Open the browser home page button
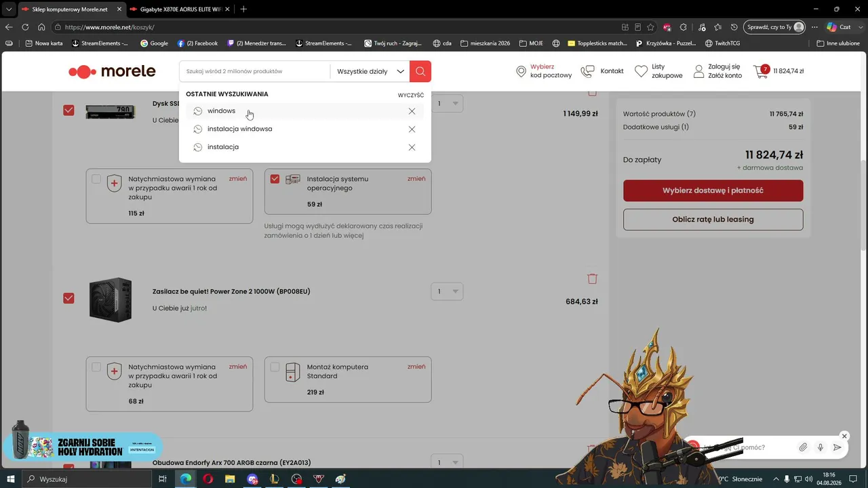868x488 pixels. pyautogui.click(x=41, y=27)
